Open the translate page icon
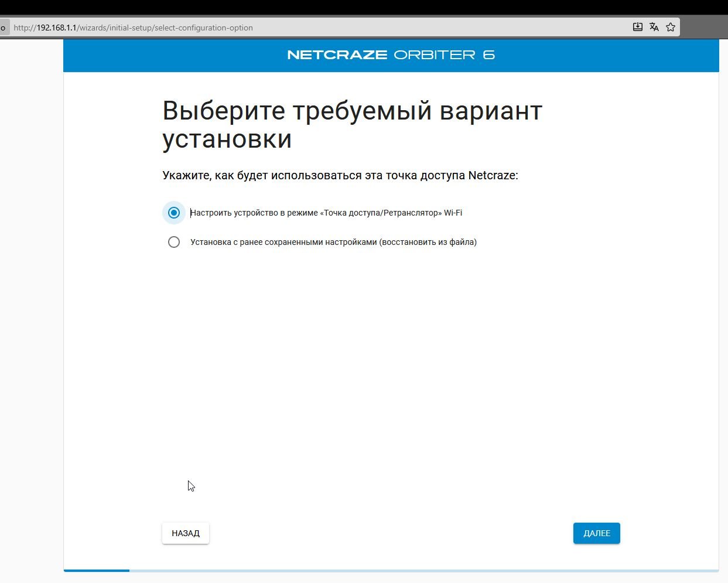The image size is (728, 583). point(654,27)
